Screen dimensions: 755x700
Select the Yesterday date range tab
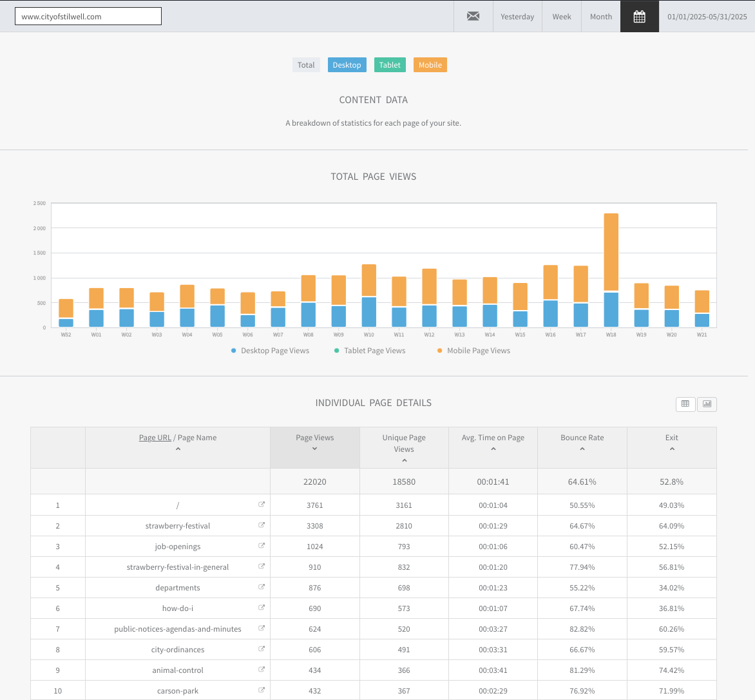click(517, 17)
